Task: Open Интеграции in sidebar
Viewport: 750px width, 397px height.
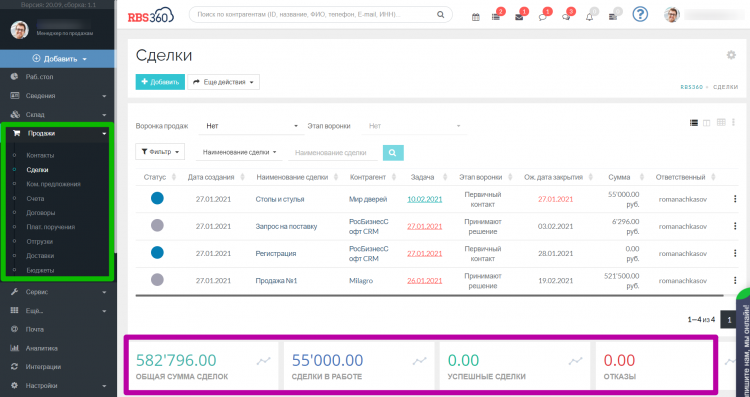Action: click(43, 367)
